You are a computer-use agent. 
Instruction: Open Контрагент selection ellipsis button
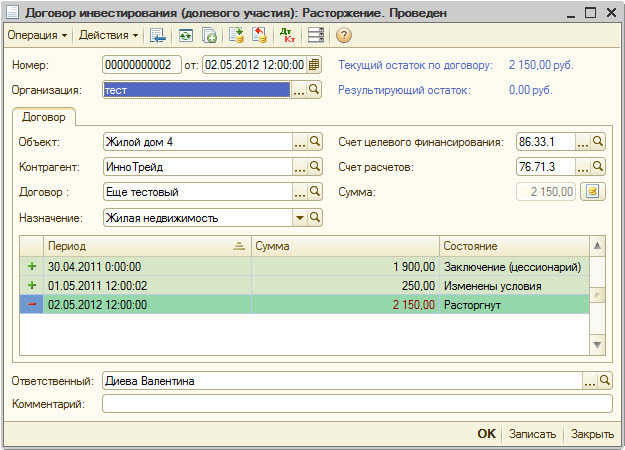click(x=300, y=167)
